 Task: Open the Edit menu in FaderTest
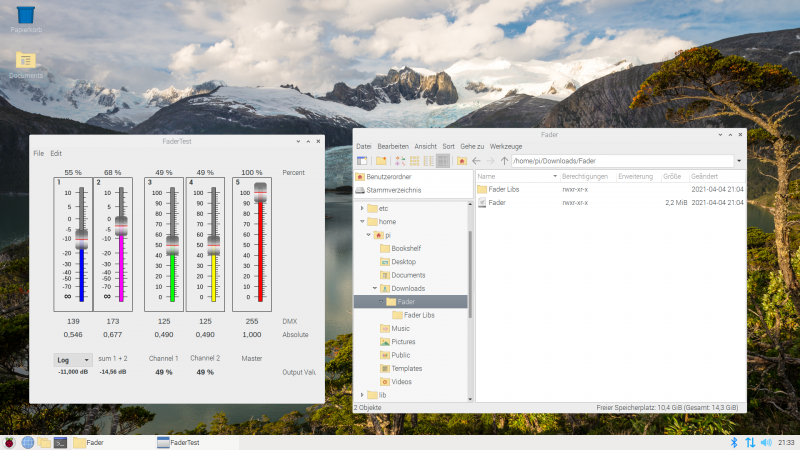[56, 153]
